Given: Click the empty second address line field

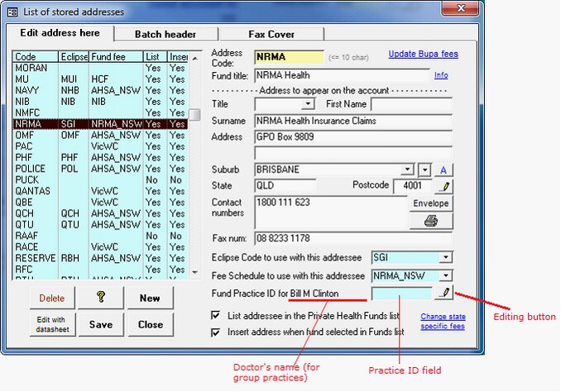Looking at the screenshot, I should 353,153.
